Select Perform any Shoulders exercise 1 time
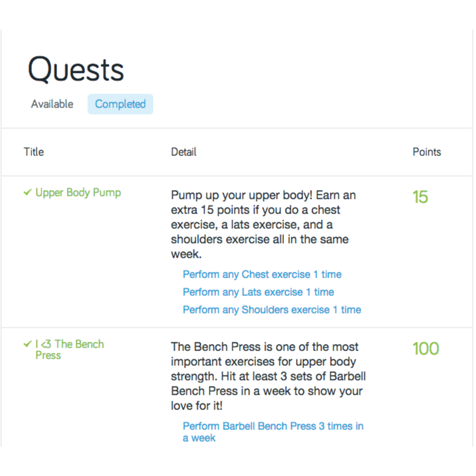 pyautogui.click(x=271, y=309)
